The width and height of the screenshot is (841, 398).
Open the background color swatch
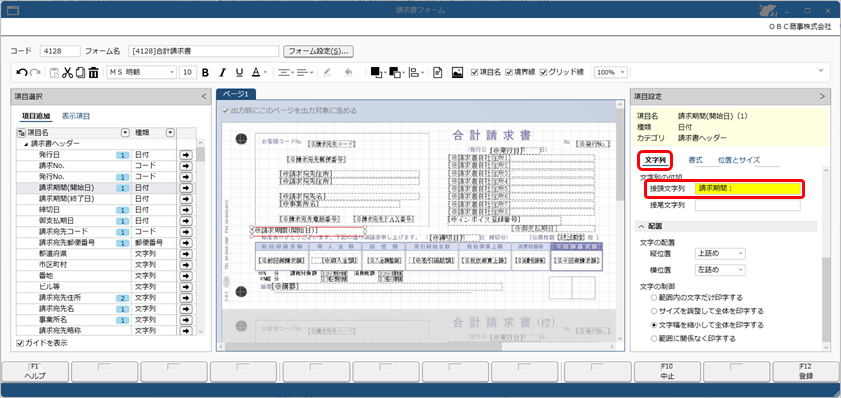(396, 72)
